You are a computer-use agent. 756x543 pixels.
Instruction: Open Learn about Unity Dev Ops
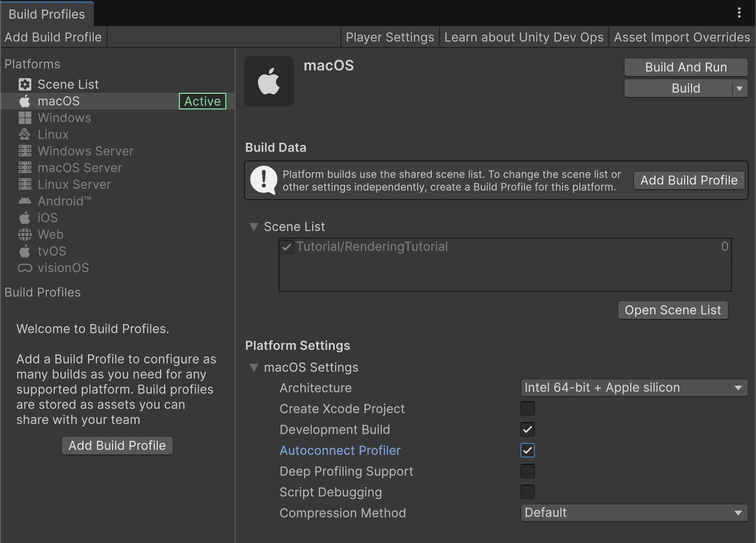524,38
